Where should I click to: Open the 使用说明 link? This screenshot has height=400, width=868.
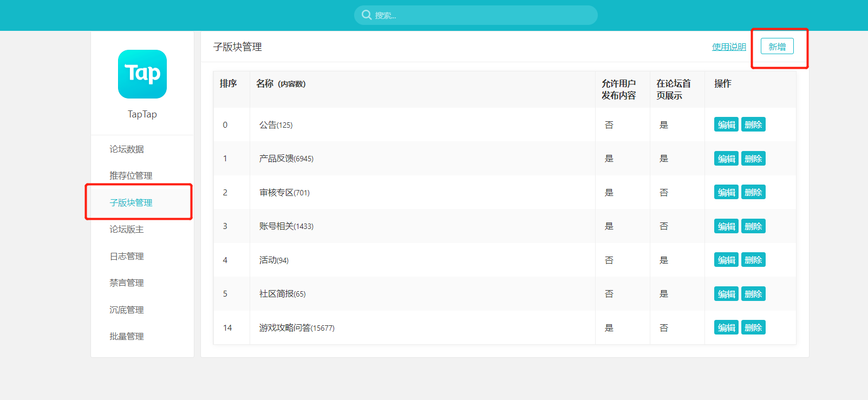click(729, 47)
